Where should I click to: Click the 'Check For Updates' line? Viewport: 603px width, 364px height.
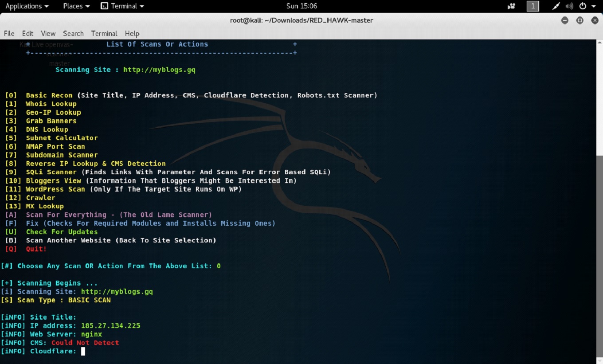(x=51, y=232)
